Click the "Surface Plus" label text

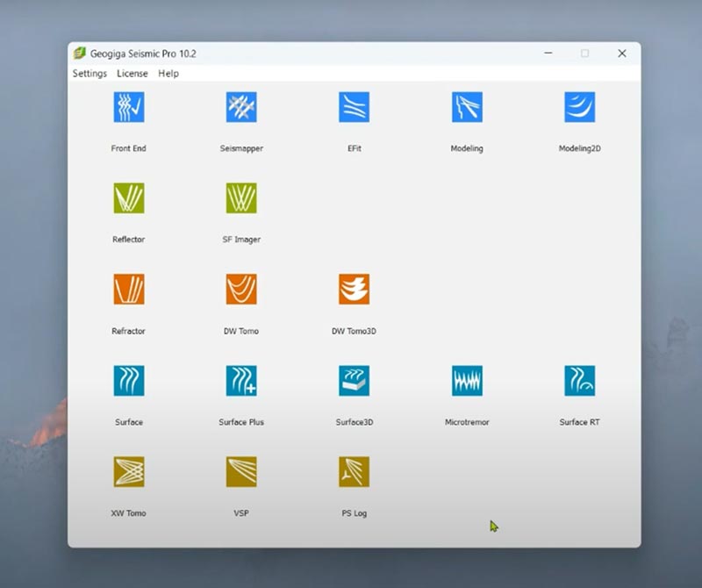click(241, 422)
